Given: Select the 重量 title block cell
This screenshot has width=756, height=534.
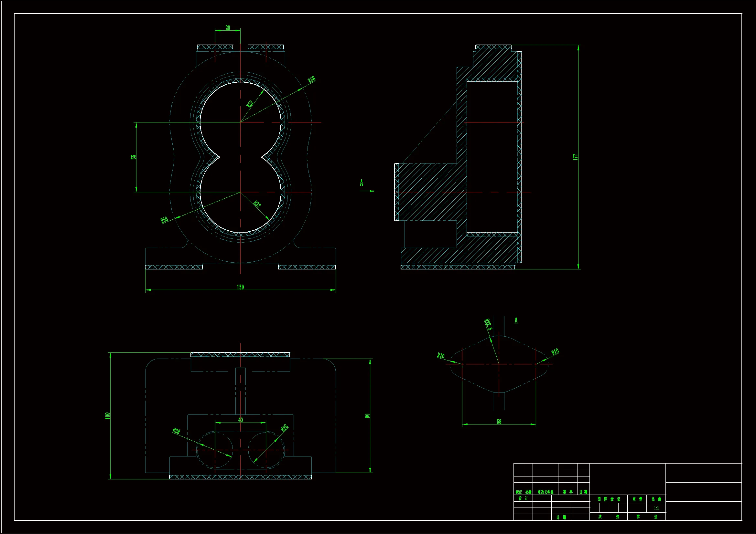Looking at the screenshot, I should [637, 499].
